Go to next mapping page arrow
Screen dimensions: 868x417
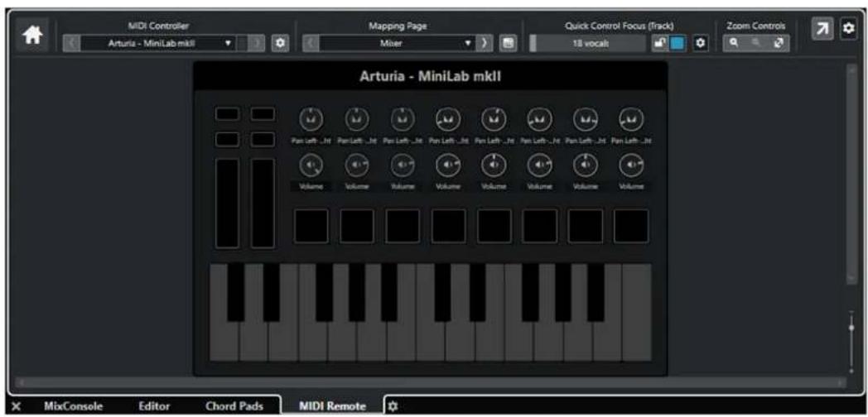coord(484,43)
